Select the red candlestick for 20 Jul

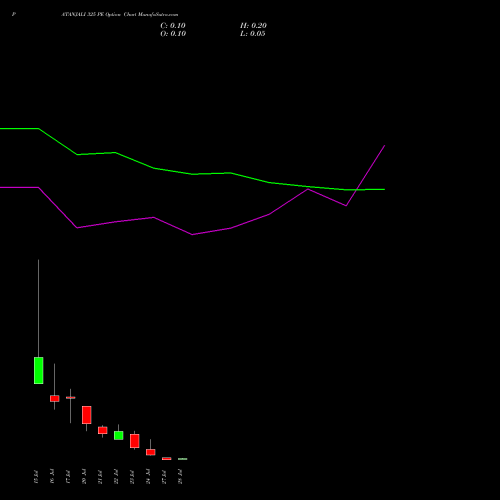(x=87, y=415)
